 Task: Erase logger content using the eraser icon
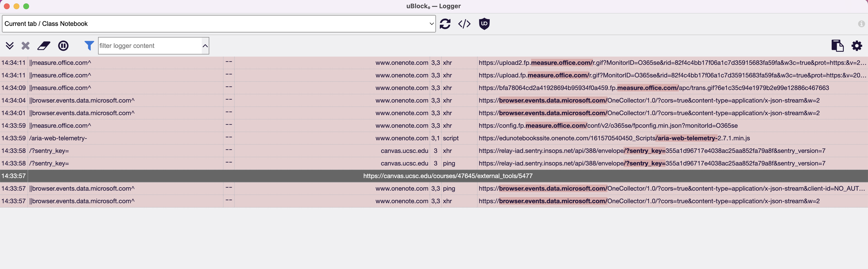click(x=44, y=46)
